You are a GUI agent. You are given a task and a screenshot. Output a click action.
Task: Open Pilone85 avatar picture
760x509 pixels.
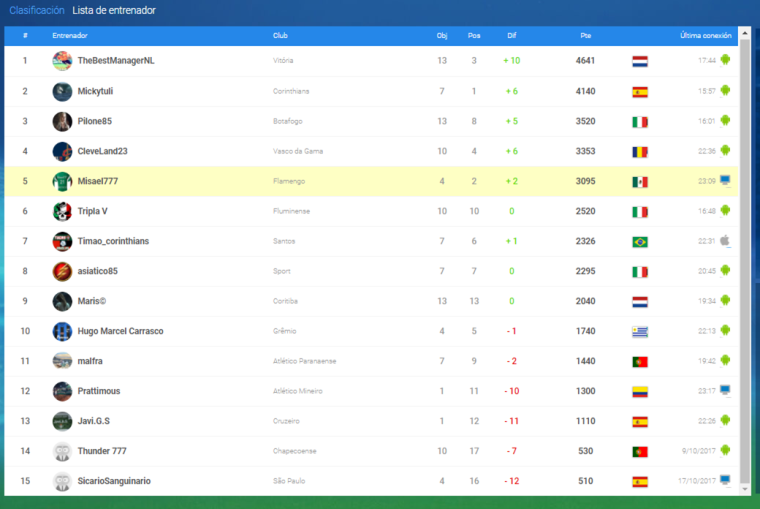62,121
